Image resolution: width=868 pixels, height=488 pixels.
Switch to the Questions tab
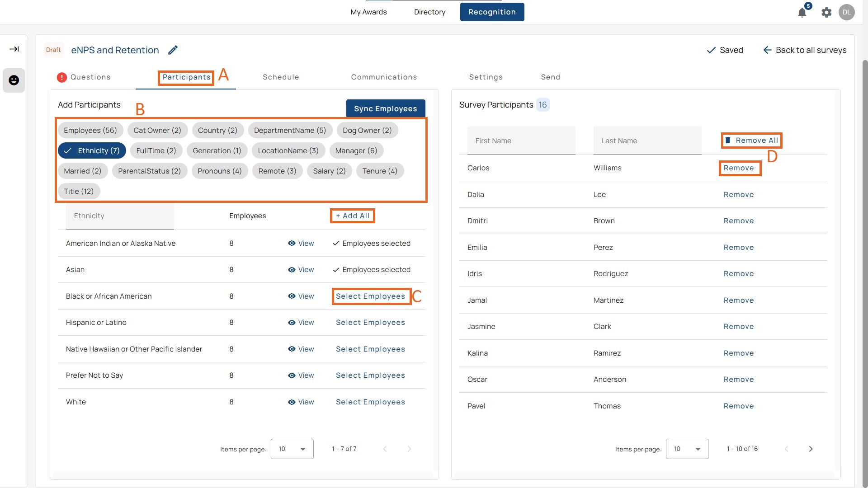90,77
